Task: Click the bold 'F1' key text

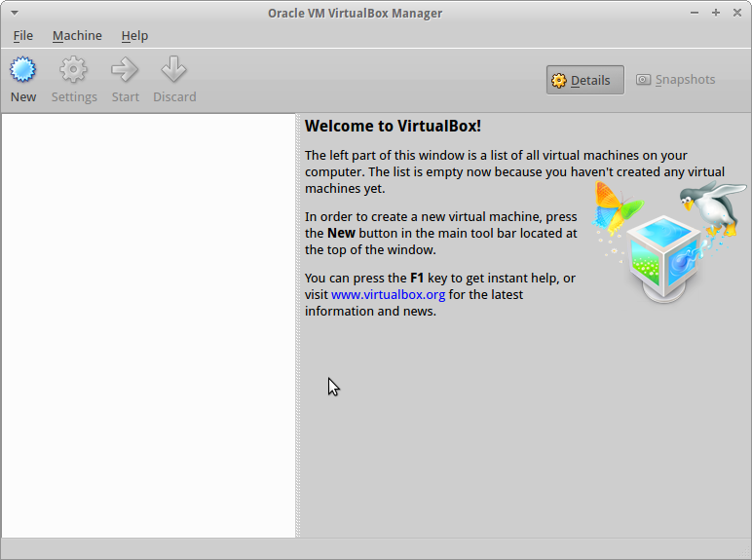Action: coord(417,279)
